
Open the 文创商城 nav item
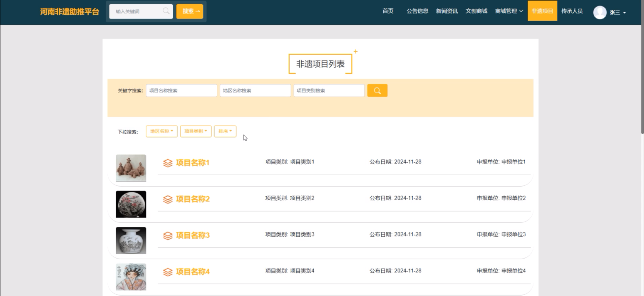tap(476, 11)
